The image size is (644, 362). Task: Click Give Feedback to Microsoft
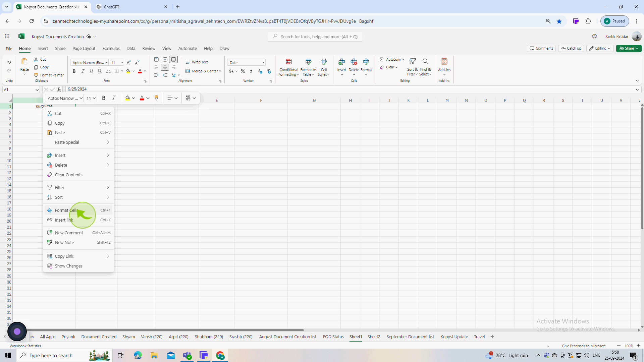pyautogui.click(x=584, y=346)
